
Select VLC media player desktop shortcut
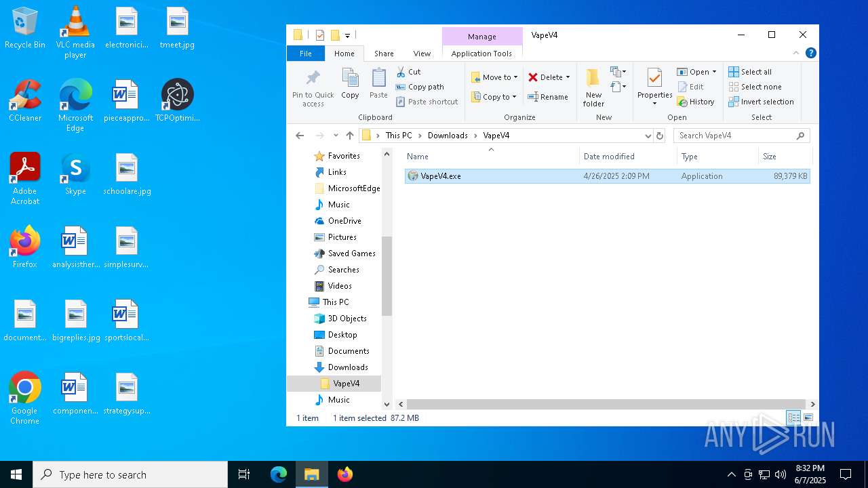pos(75,33)
